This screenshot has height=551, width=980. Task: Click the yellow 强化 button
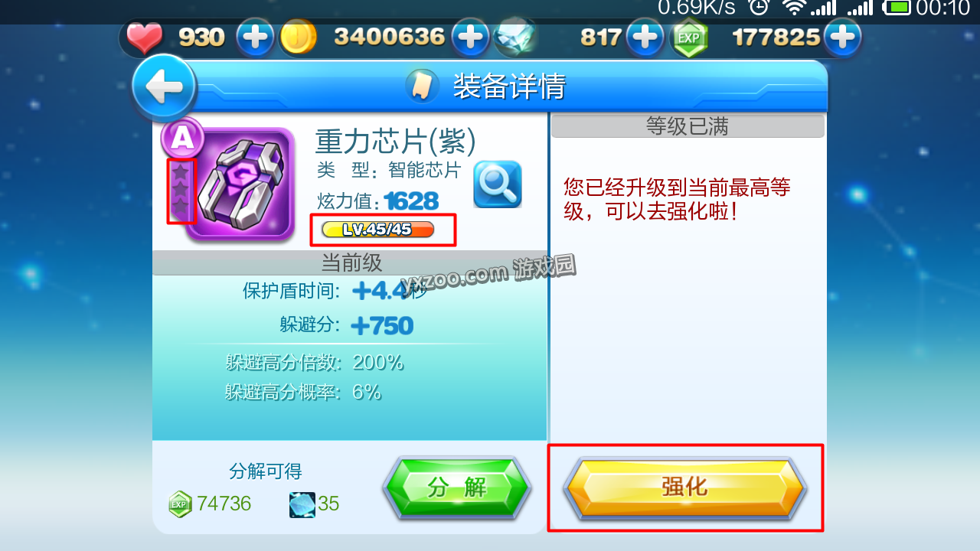click(685, 487)
